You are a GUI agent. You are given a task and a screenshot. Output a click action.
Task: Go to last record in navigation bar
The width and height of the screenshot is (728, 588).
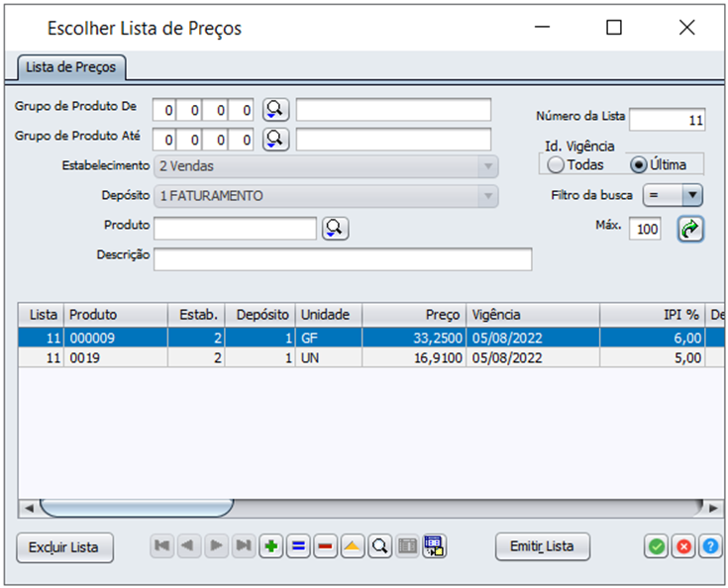(244, 545)
